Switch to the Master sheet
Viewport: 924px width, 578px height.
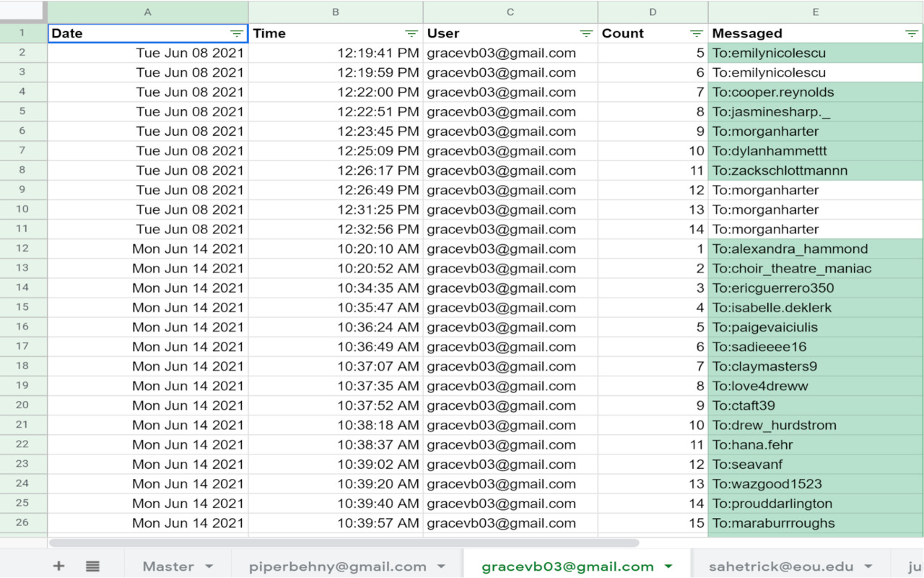point(167,566)
